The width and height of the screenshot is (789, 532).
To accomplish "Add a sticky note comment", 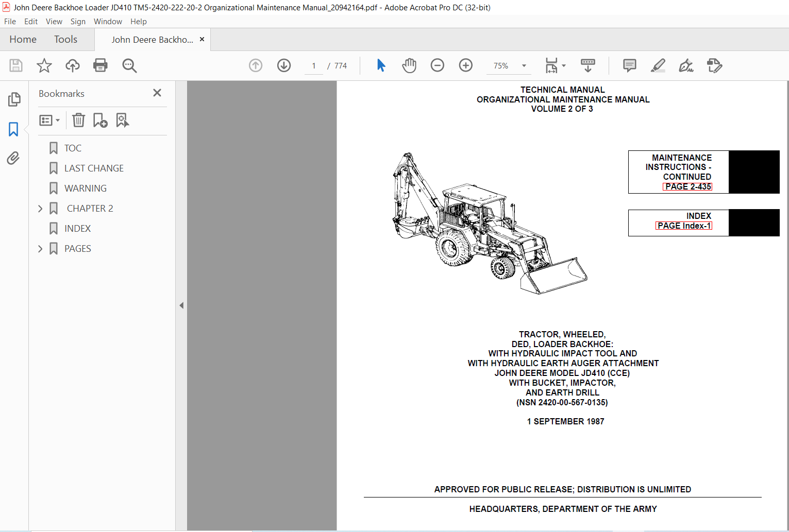I will [629, 65].
